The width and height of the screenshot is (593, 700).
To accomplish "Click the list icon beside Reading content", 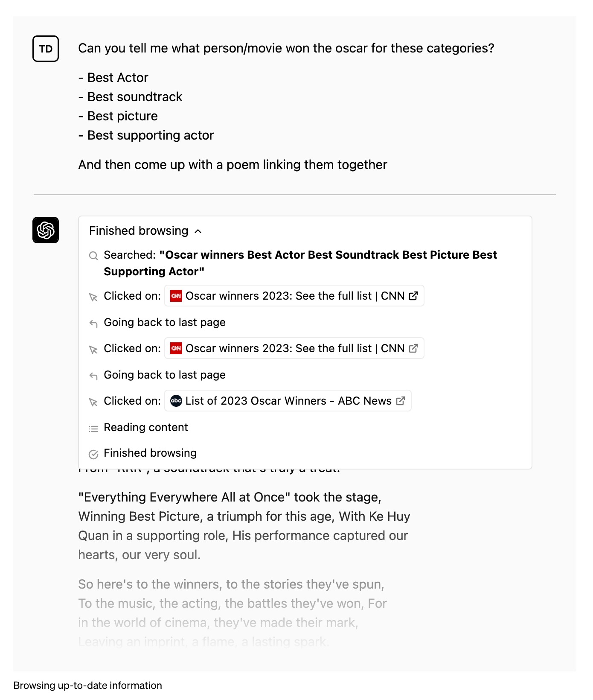I will [93, 428].
